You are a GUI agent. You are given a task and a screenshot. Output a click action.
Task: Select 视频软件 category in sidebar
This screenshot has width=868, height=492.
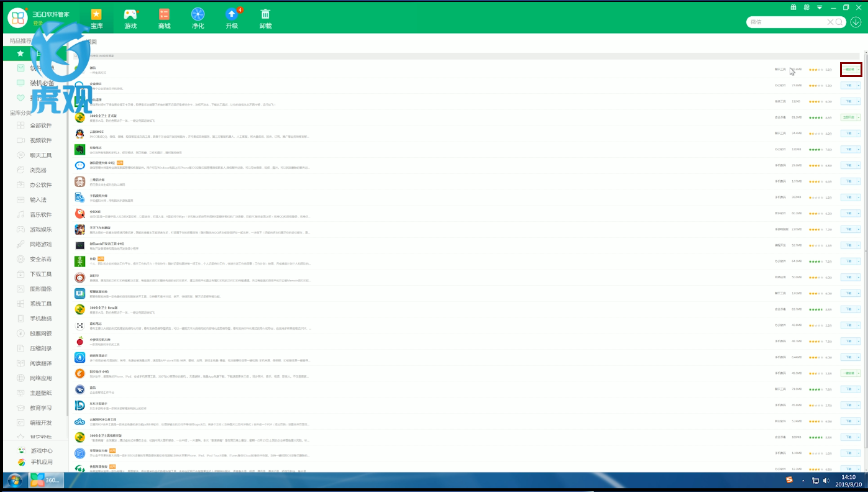coord(41,140)
